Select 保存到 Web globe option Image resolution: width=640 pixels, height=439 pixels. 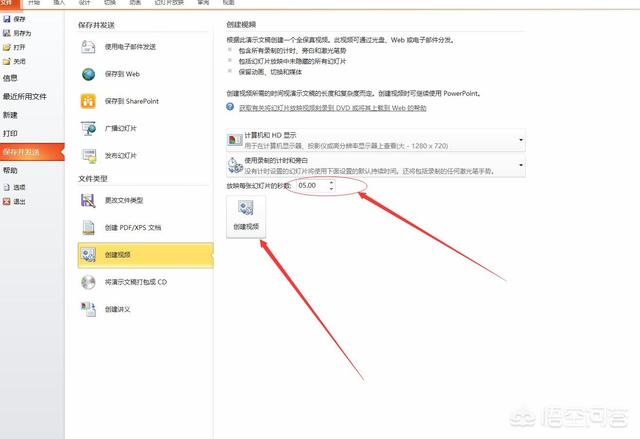(120, 74)
